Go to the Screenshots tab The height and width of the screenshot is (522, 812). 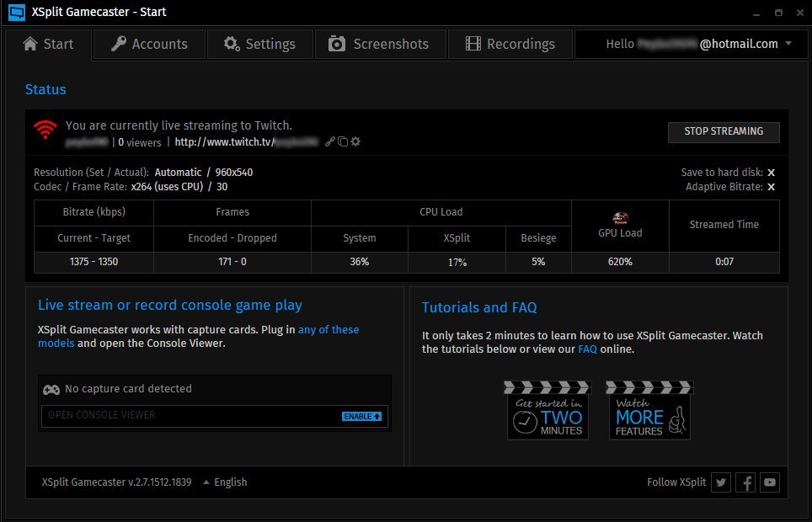pyautogui.click(x=380, y=44)
